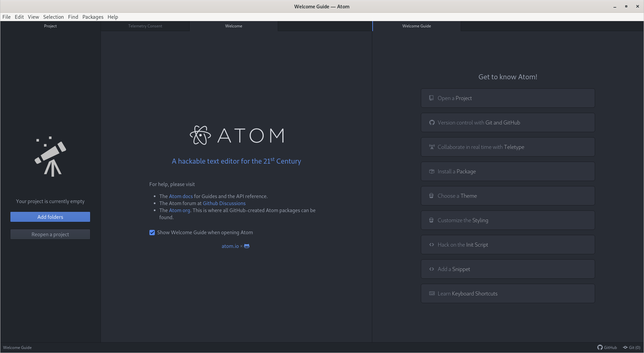Switch to the Telemetry Consent tab
The image size is (644, 353).
point(145,26)
